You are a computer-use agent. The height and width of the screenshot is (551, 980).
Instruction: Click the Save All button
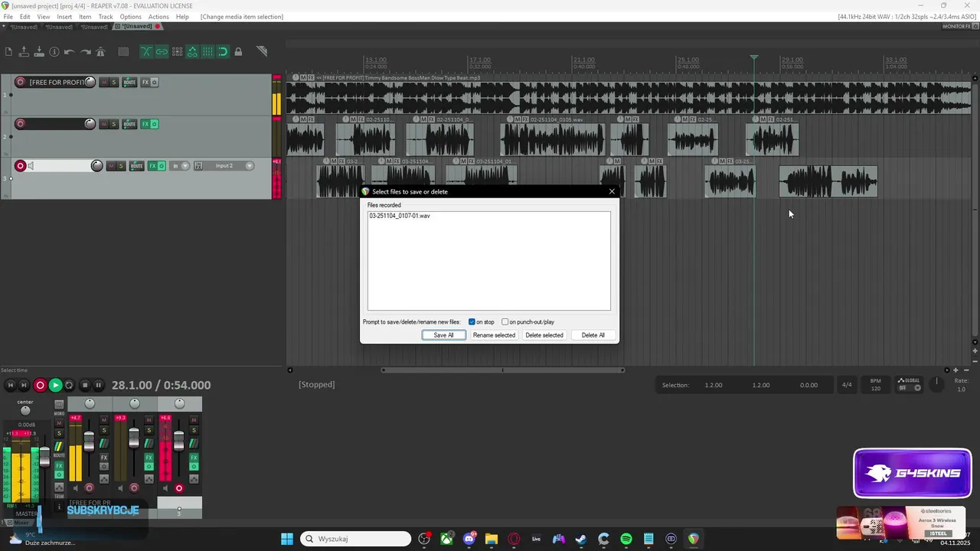[443, 335]
